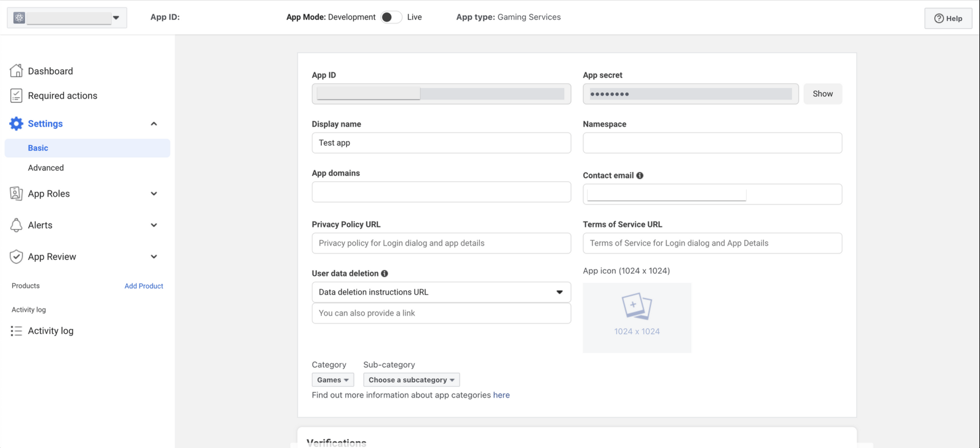Select the Basic settings item
The image size is (980, 448).
point(38,148)
